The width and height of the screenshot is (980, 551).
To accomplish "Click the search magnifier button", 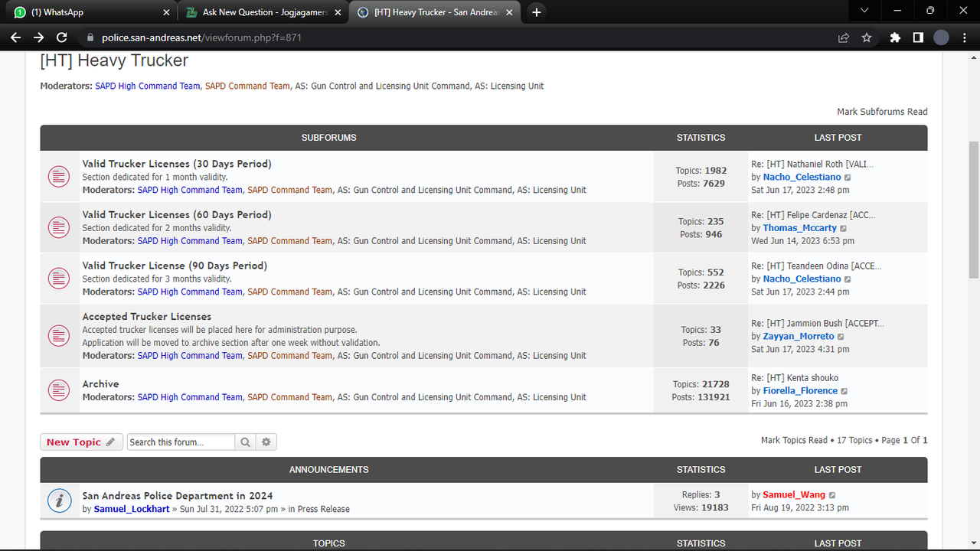I will (245, 442).
